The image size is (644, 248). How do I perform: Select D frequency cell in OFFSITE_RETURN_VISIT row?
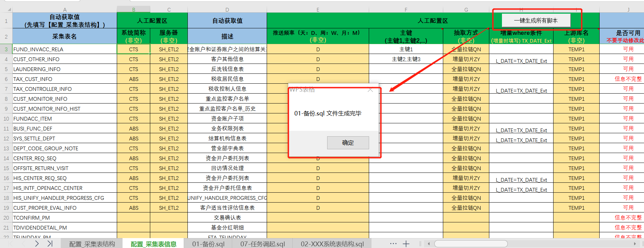point(318,168)
